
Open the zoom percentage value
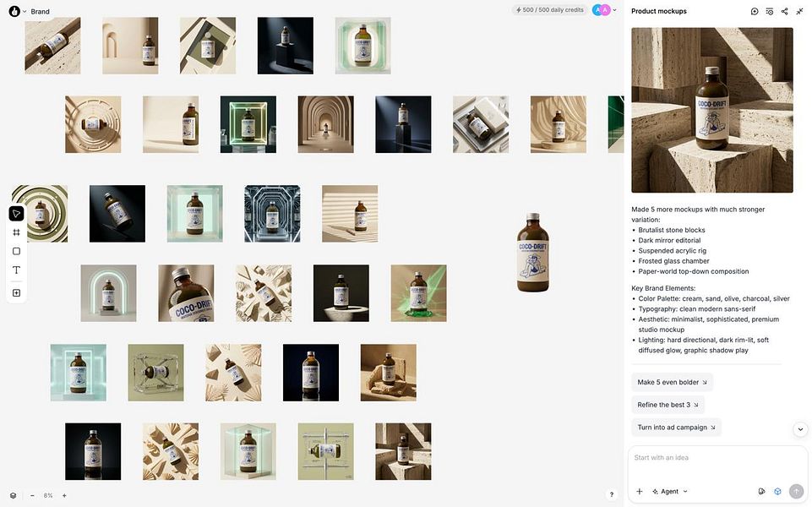(48, 496)
